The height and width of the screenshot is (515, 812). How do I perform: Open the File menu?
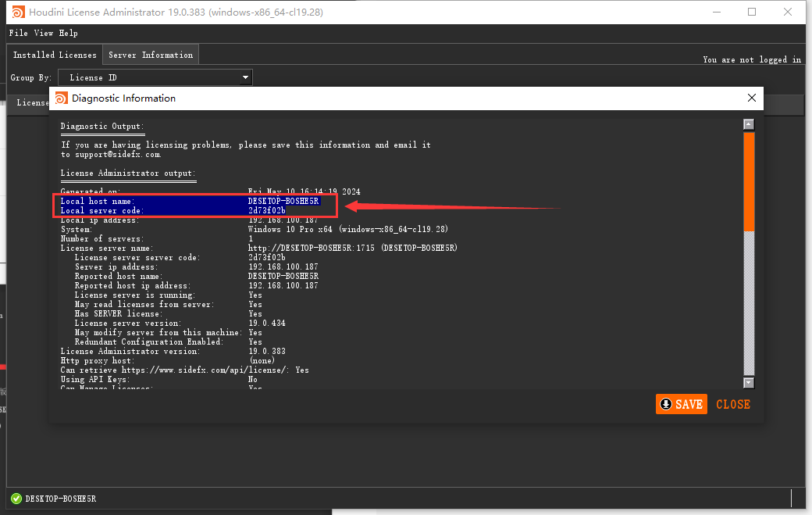coord(18,34)
